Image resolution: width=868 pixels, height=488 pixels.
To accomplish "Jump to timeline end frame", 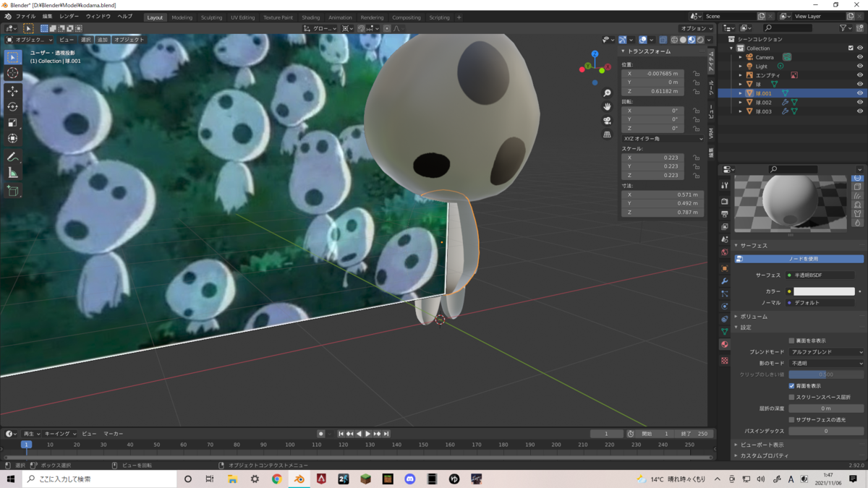I will tap(386, 434).
